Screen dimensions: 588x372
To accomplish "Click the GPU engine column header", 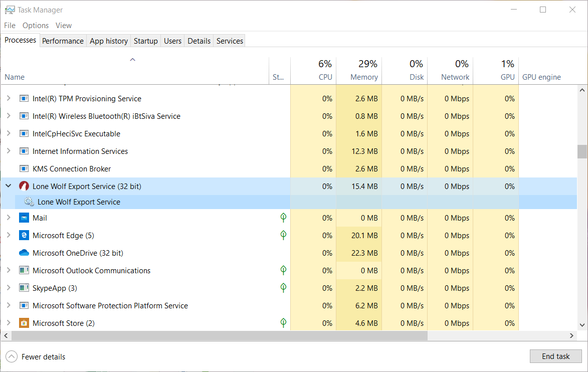I will click(x=548, y=71).
